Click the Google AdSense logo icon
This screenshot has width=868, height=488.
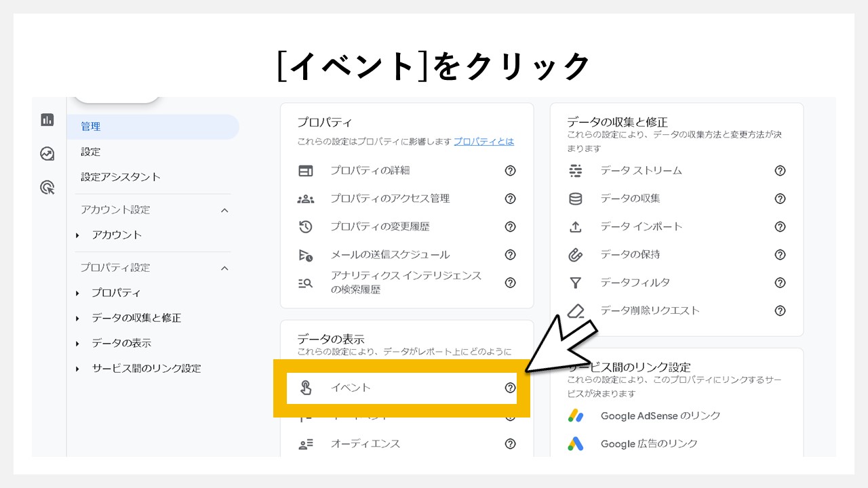point(577,415)
